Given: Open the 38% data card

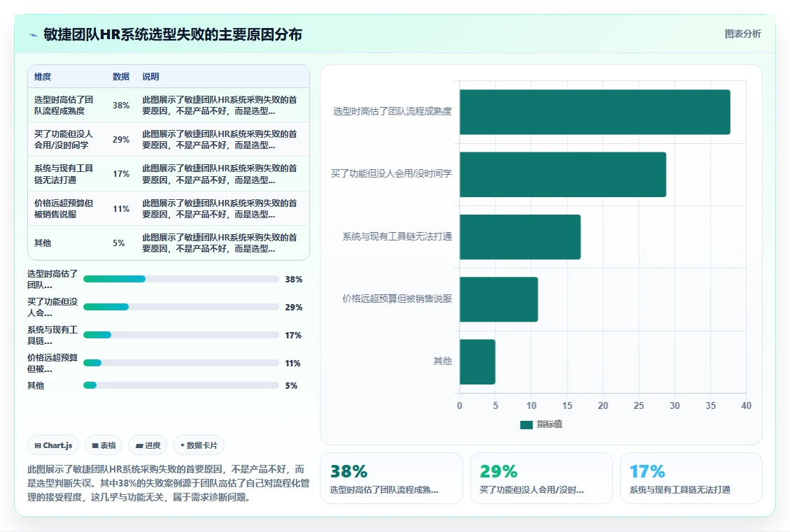Looking at the screenshot, I should (391, 478).
